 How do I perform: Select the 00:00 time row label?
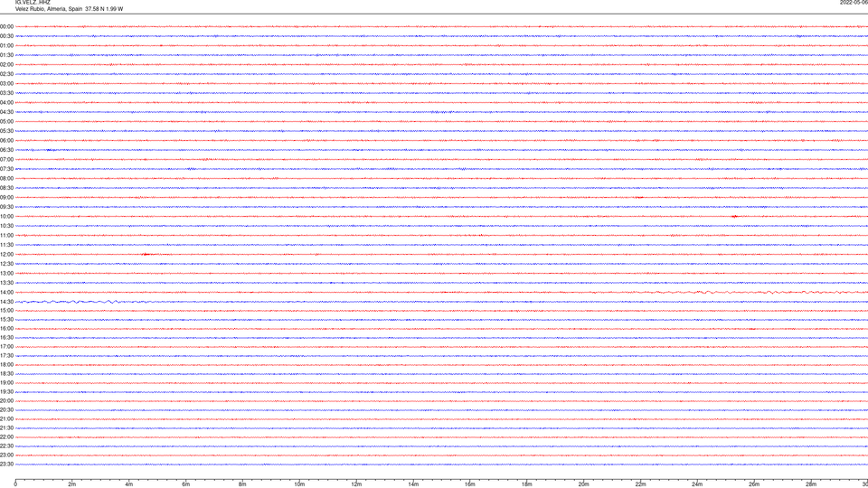6,26
